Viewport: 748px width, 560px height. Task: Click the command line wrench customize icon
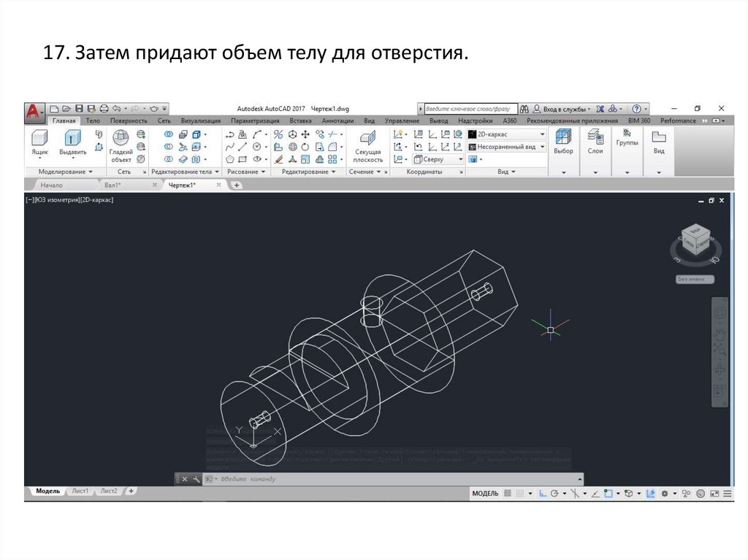[x=196, y=479]
